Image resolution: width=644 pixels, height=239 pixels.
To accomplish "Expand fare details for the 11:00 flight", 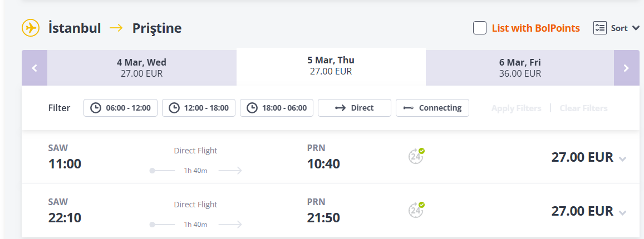I will pyautogui.click(x=622, y=159).
